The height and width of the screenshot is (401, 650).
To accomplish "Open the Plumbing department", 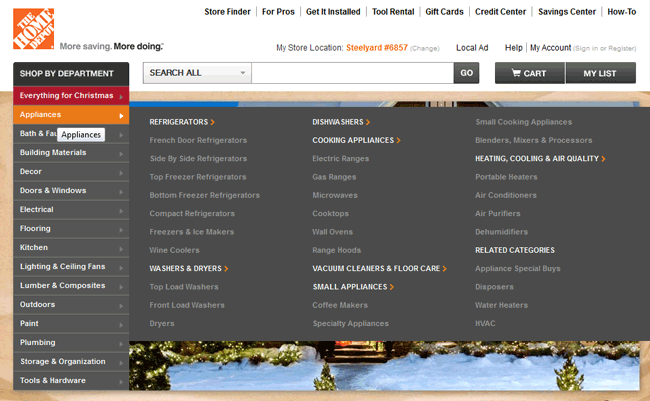I will (x=71, y=343).
